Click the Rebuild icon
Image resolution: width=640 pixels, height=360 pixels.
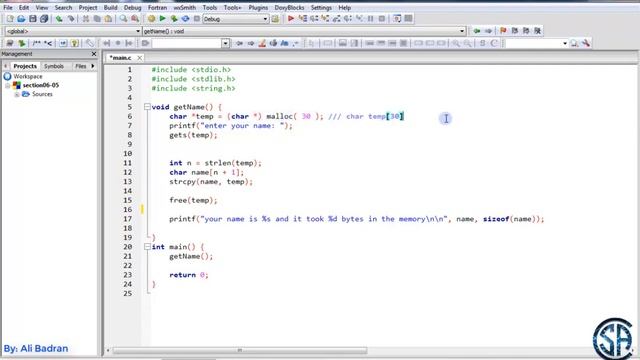185,19
